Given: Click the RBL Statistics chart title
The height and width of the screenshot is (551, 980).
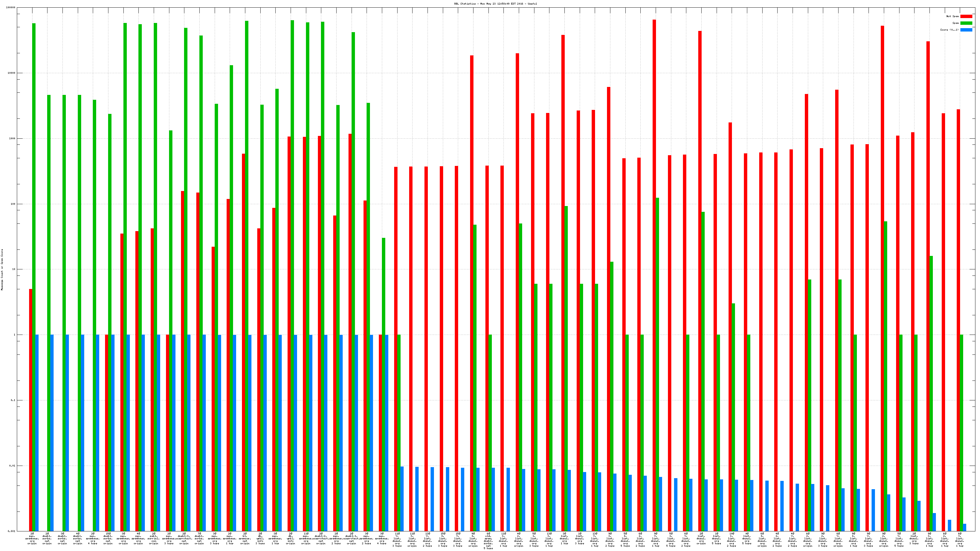Looking at the screenshot, I should pyautogui.click(x=495, y=4).
